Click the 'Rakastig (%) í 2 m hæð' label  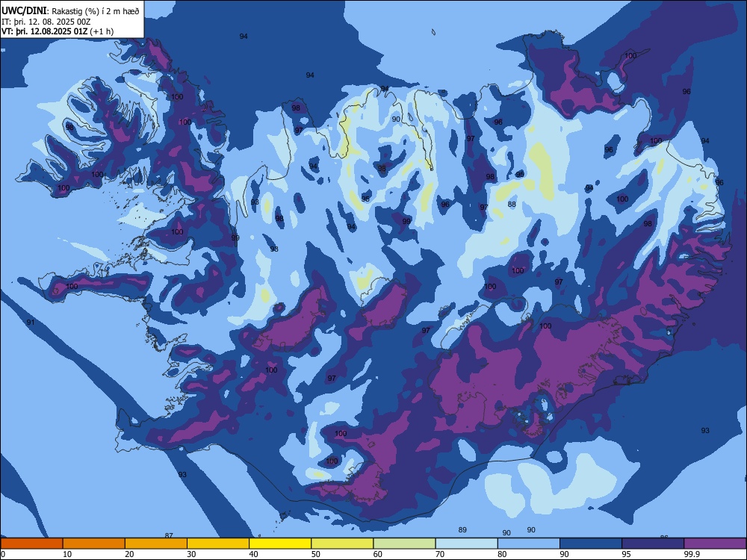(x=96, y=11)
